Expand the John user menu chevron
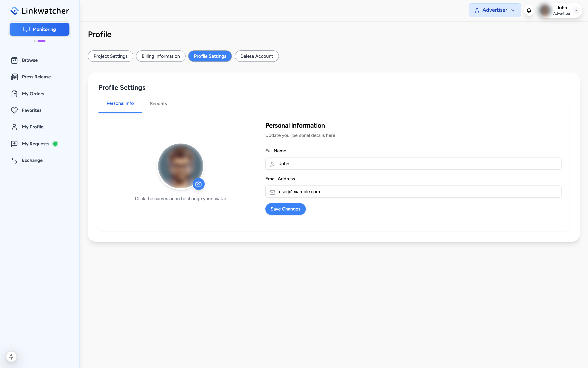Screen dimensions: 588x368 (576, 10)
